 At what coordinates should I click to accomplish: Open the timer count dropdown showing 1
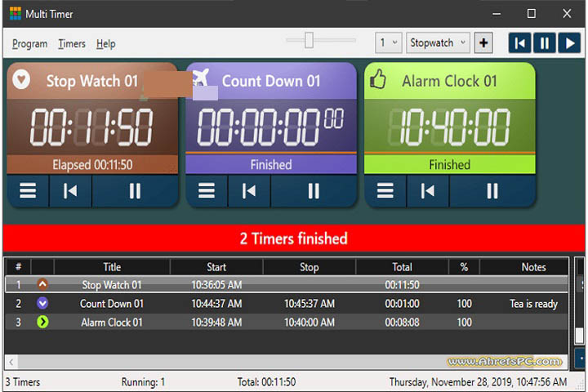coord(389,42)
